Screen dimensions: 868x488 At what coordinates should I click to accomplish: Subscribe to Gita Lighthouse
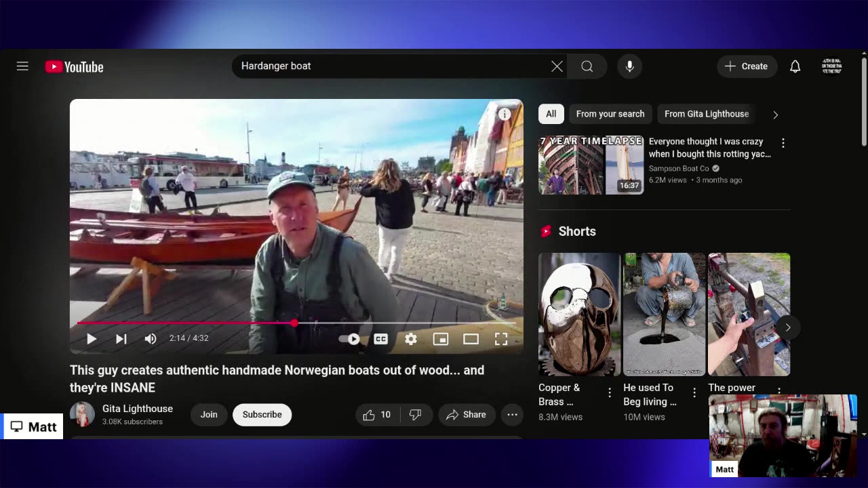(262, 415)
